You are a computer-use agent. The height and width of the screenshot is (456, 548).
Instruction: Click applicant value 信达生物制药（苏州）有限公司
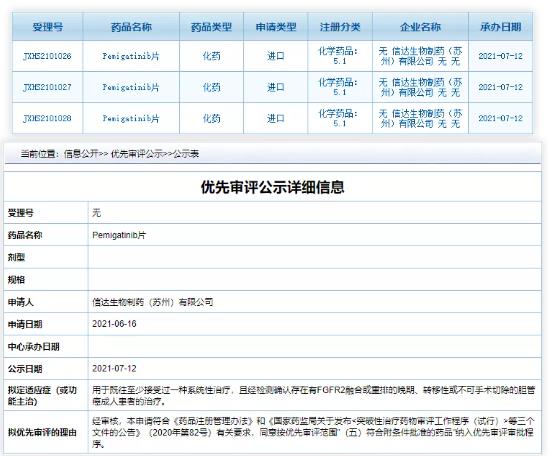click(x=153, y=302)
